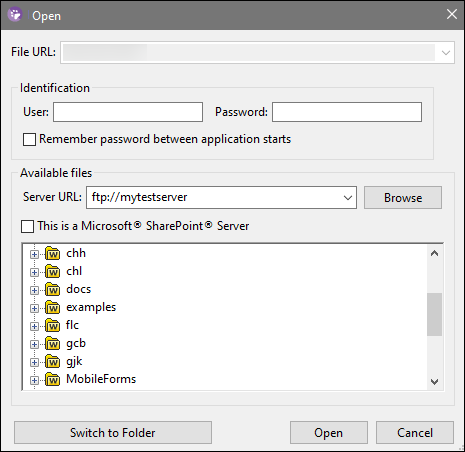
Task: Open the Server URL dropdown
Action: click(x=348, y=198)
